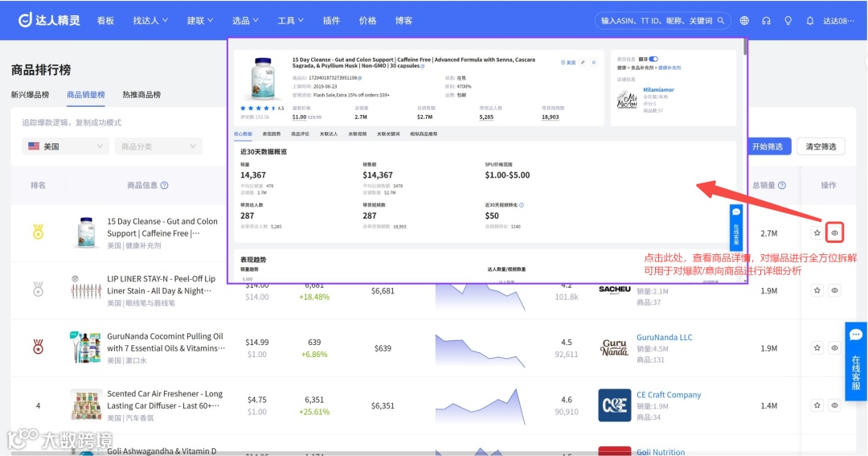Select the 关联达人 tab in popup

[329, 134]
